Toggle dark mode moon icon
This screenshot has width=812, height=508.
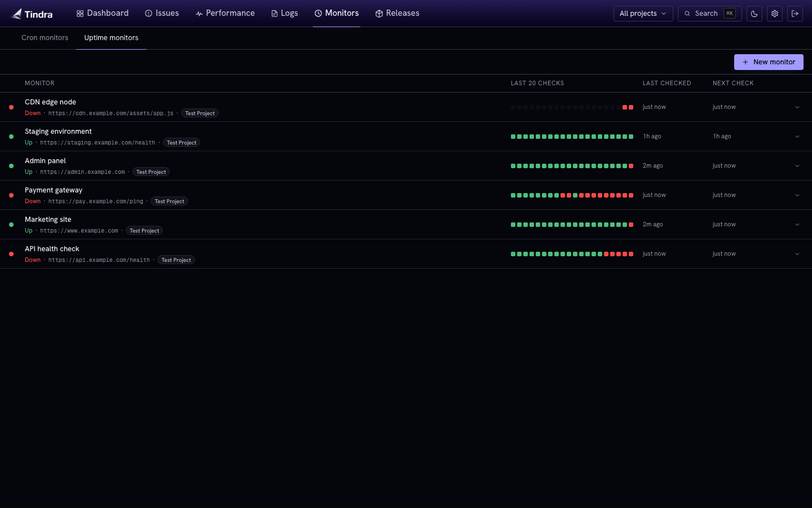point(754,14)
